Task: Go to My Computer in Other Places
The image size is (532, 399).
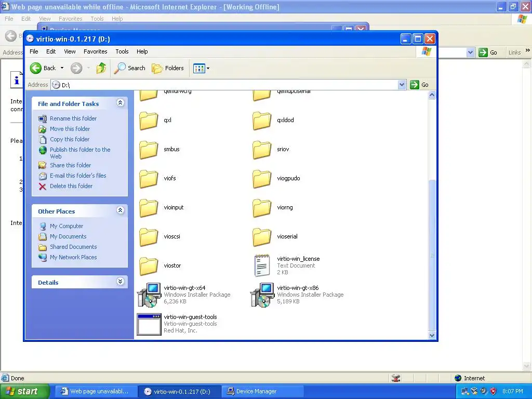Action: (x=66, y=227)
